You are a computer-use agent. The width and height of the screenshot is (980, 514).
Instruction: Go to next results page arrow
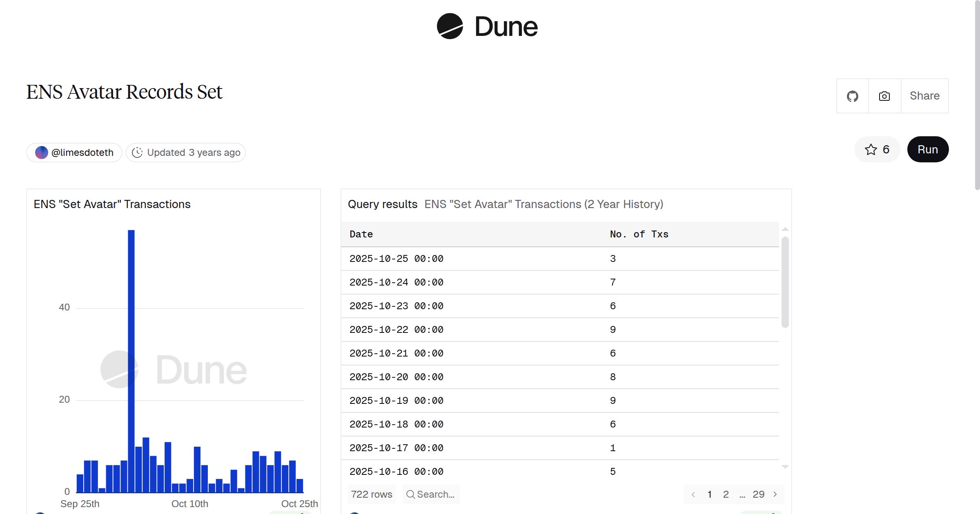[775, 494]
